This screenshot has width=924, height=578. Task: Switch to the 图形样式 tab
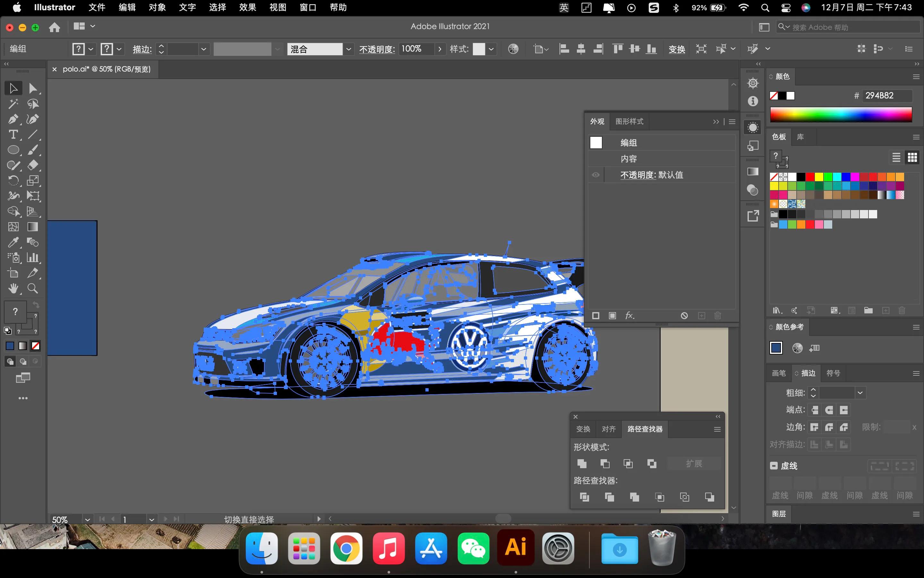point(629,121)
